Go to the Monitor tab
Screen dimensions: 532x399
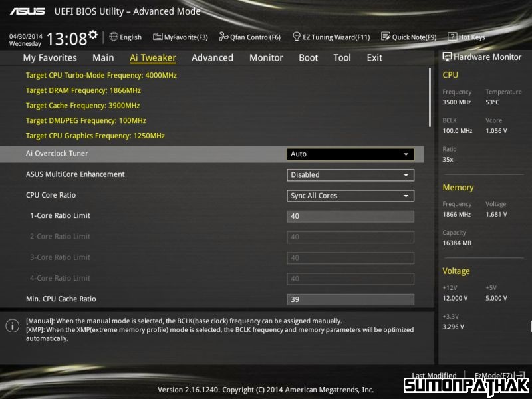pos(266,58)
